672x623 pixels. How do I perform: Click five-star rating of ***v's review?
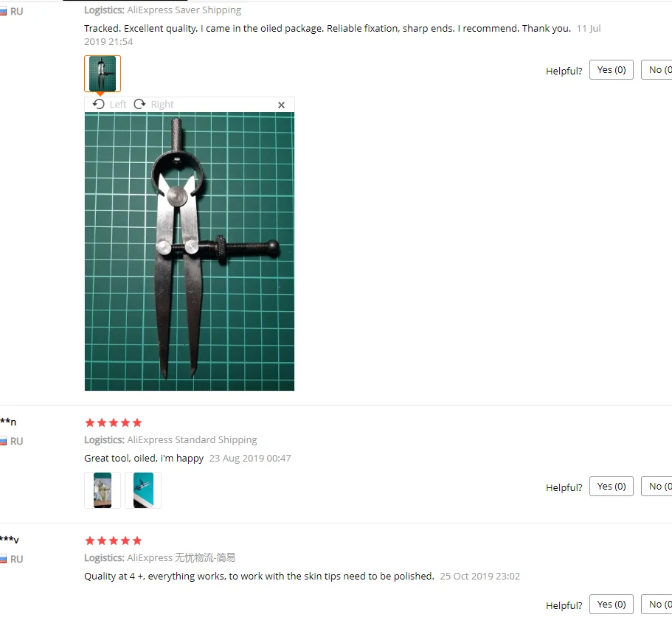[114, 540]
